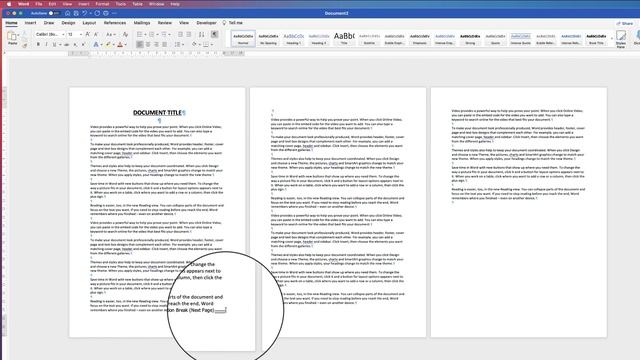Viewport: 640px width, 360px height.
Task: Apply the Title style
Action: click(x=344, y=38)
